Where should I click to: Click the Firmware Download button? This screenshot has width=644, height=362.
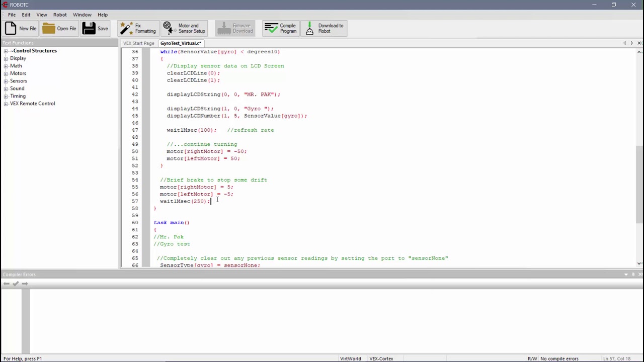pos(235,28)
